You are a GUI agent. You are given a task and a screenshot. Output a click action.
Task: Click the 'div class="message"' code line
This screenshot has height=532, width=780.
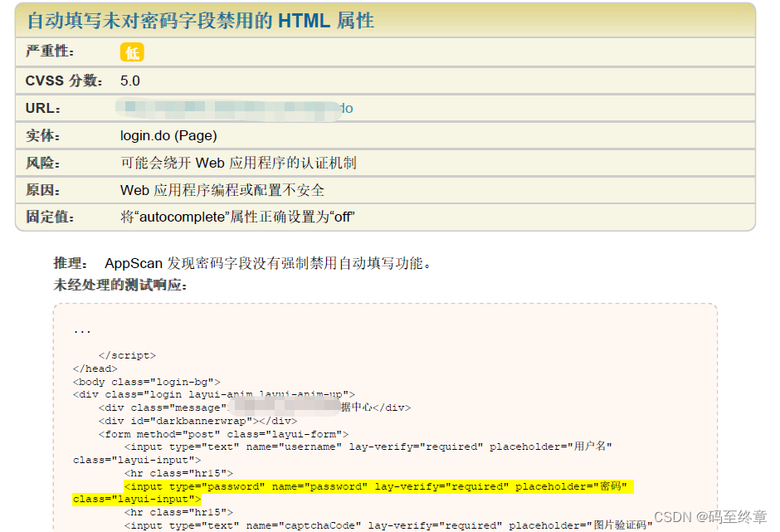(x=255, y=408)
